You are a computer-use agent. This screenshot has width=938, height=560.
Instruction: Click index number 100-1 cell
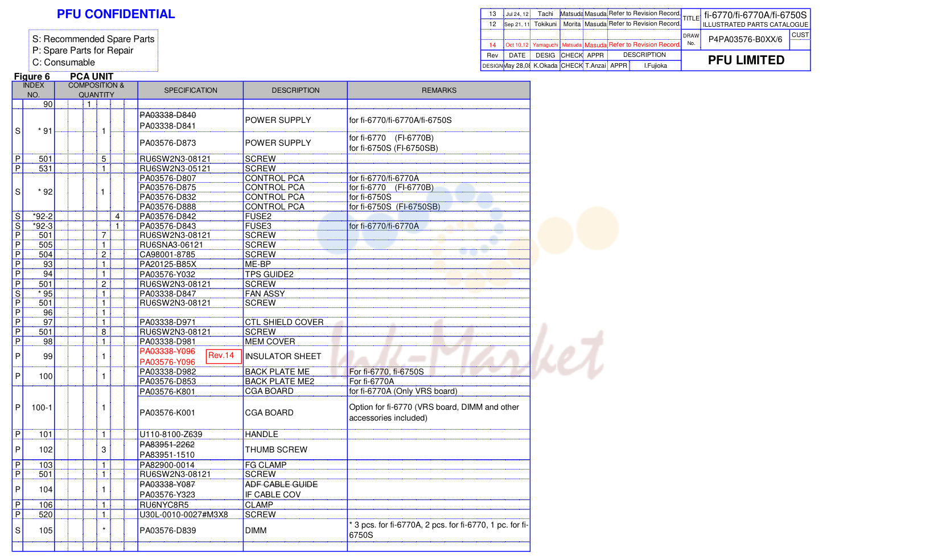point(42,407)
